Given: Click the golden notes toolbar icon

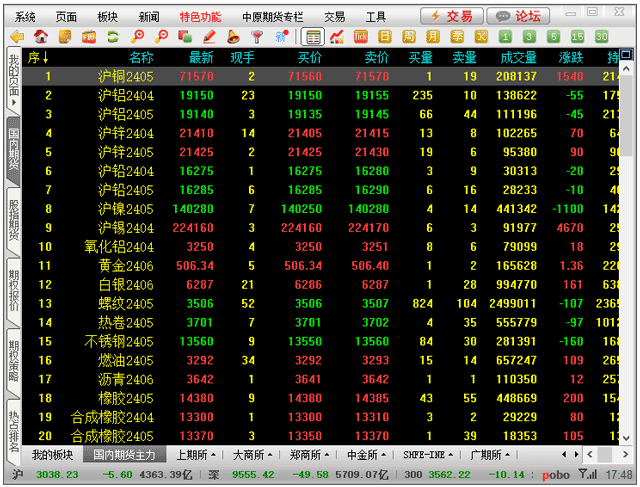Looking at the screenshot, I should pos(65,37).
